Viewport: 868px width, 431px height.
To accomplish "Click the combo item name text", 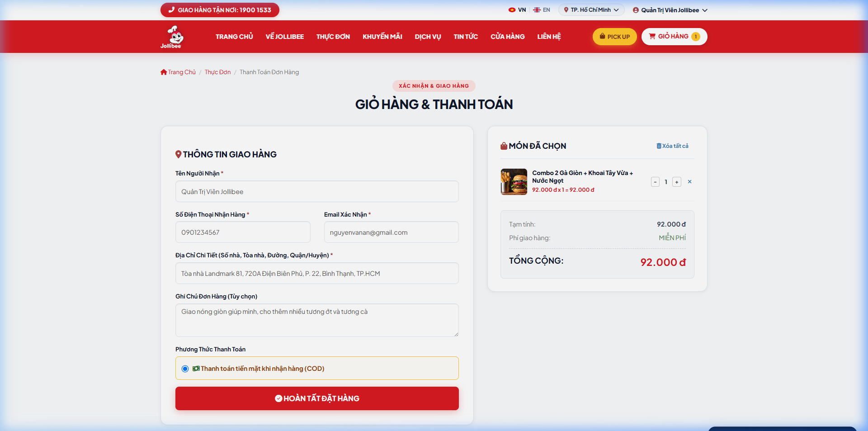I will pos(582,177).
